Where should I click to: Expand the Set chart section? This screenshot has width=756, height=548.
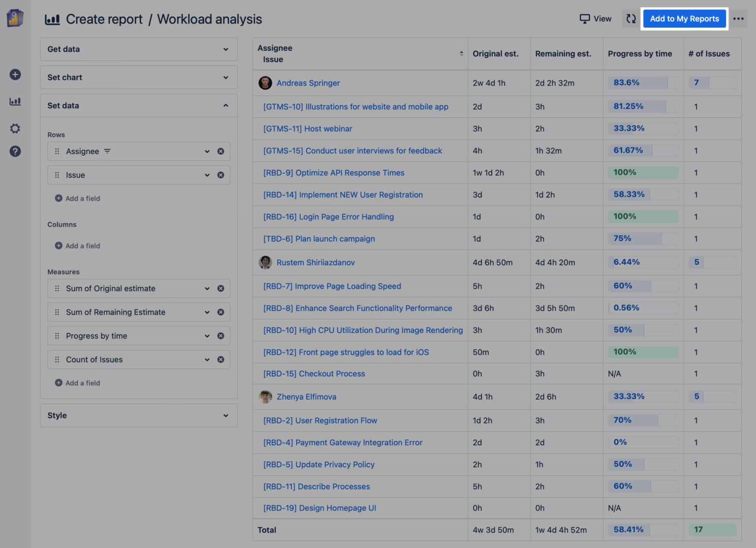pos(139,77)
